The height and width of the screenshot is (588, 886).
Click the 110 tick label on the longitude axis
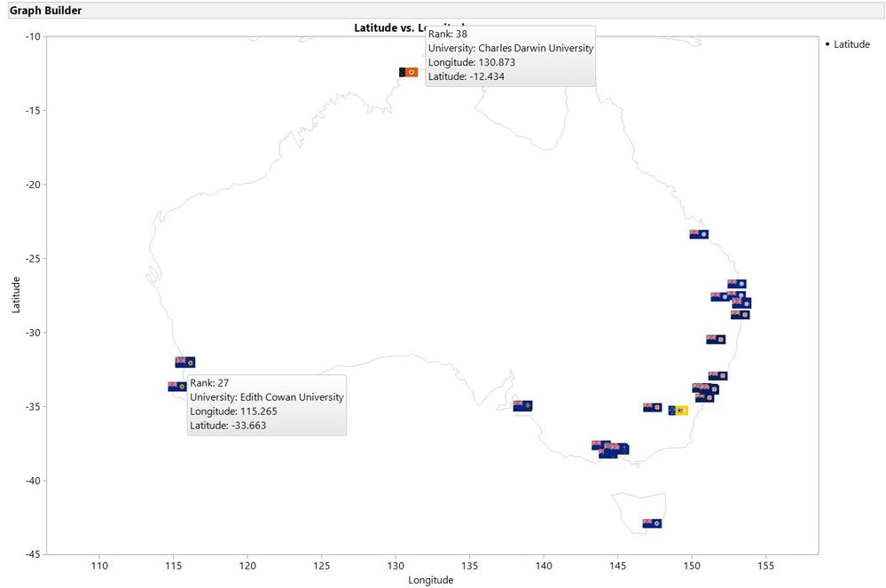click(99, 566)
